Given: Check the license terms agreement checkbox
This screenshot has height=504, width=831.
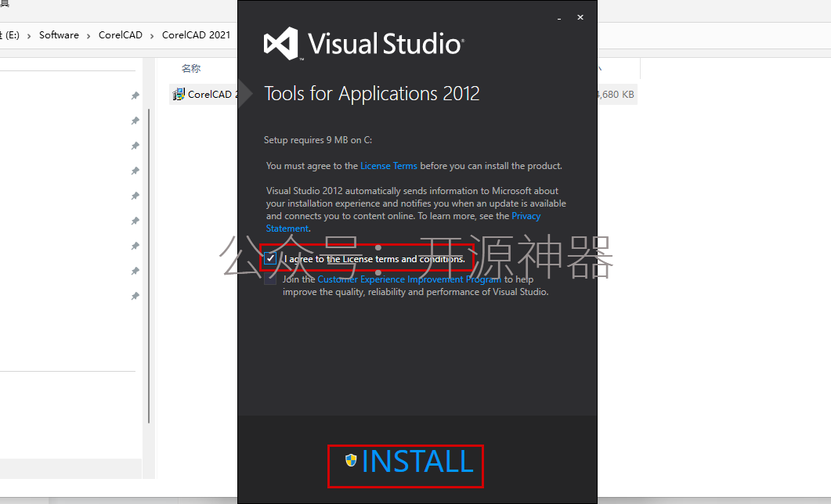Looking at the screenshot, I should [x=270, y=258].
